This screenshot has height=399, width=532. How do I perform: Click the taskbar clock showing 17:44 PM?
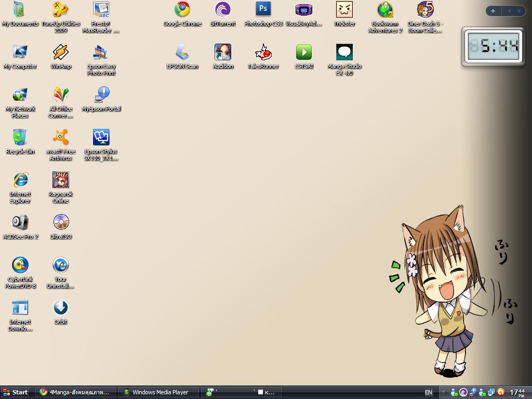(517, 393)
